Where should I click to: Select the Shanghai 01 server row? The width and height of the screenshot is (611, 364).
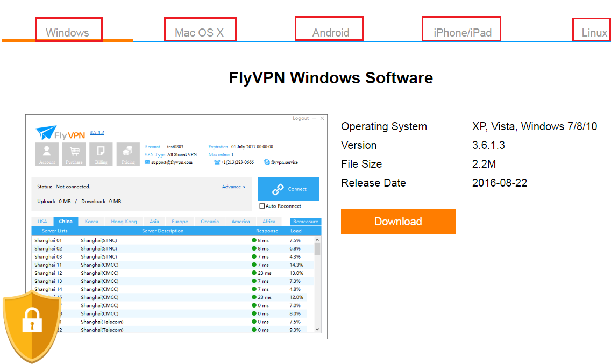click(x=173, y=240)
